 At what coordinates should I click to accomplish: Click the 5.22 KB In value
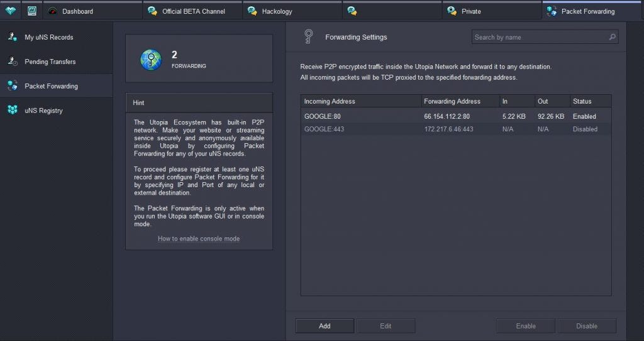coord(514,116)
